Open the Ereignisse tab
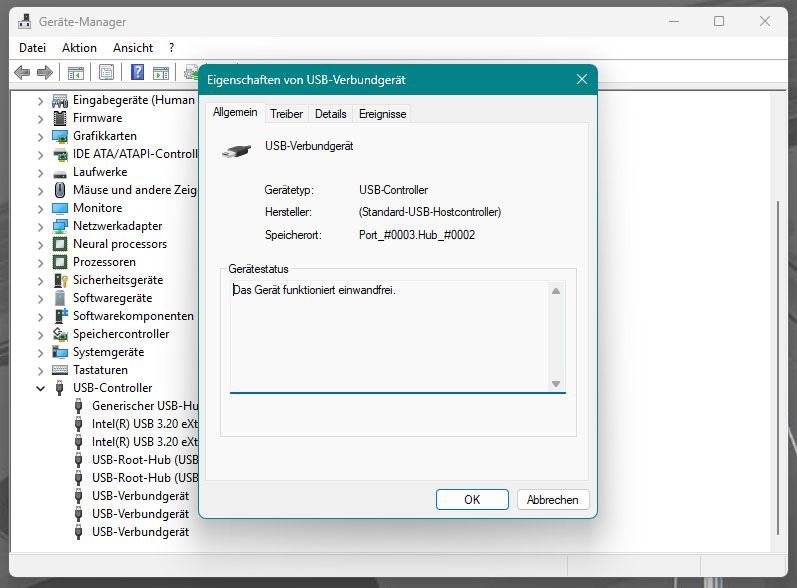The height and width of the screenshot is (588, 797). [382, 114]
